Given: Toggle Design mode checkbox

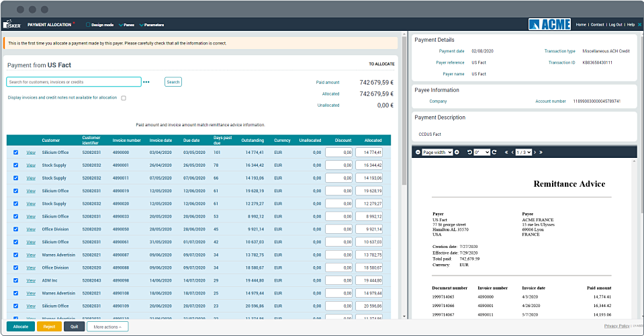Looking at the screenshot, I should [88, 25].
